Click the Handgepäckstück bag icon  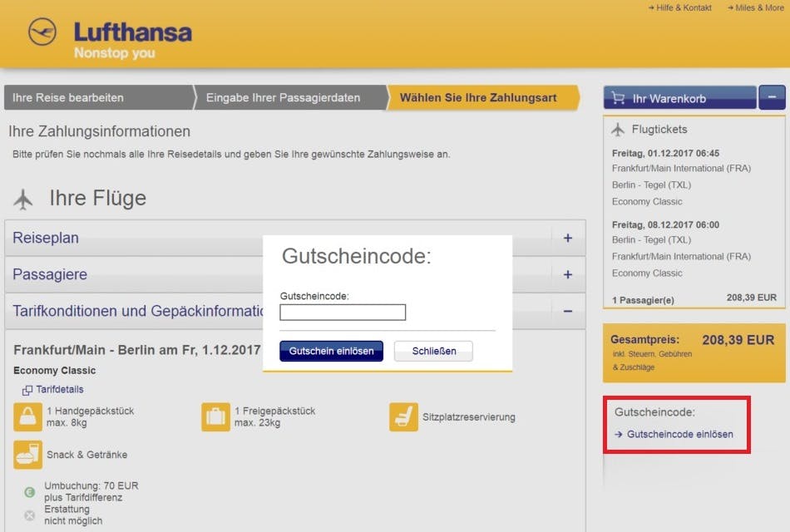click(x=27, y=417)
